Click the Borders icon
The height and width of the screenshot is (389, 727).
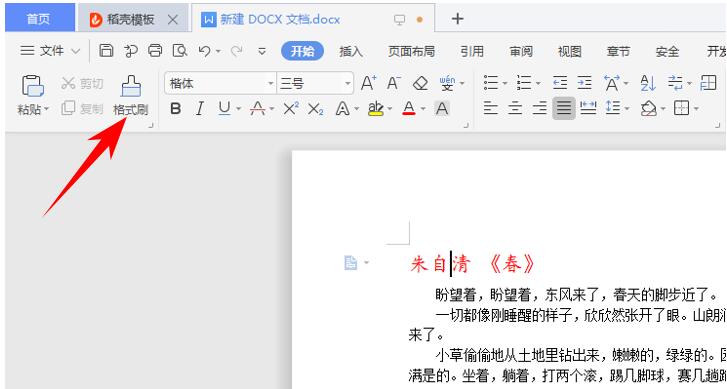click(682, 108)
